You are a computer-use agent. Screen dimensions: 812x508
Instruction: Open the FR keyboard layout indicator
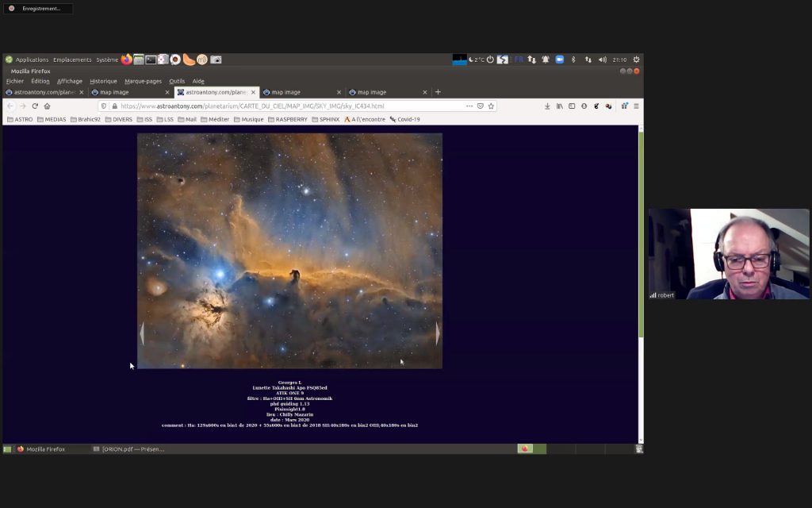(x=519, y=60)
